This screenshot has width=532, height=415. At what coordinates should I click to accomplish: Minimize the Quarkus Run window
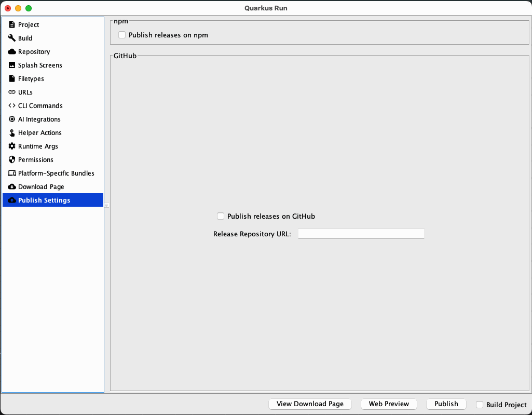(x=18, y=8)
